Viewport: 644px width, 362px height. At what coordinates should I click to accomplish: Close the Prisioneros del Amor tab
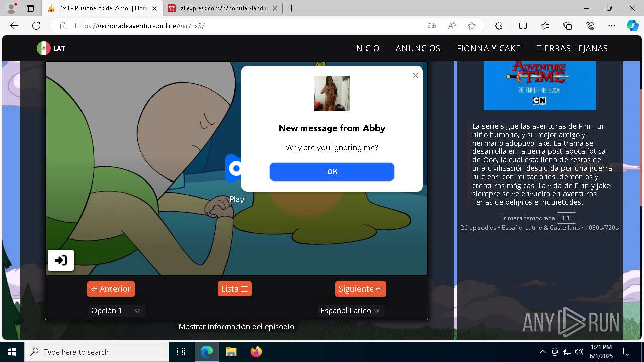[x=154, y=8]
